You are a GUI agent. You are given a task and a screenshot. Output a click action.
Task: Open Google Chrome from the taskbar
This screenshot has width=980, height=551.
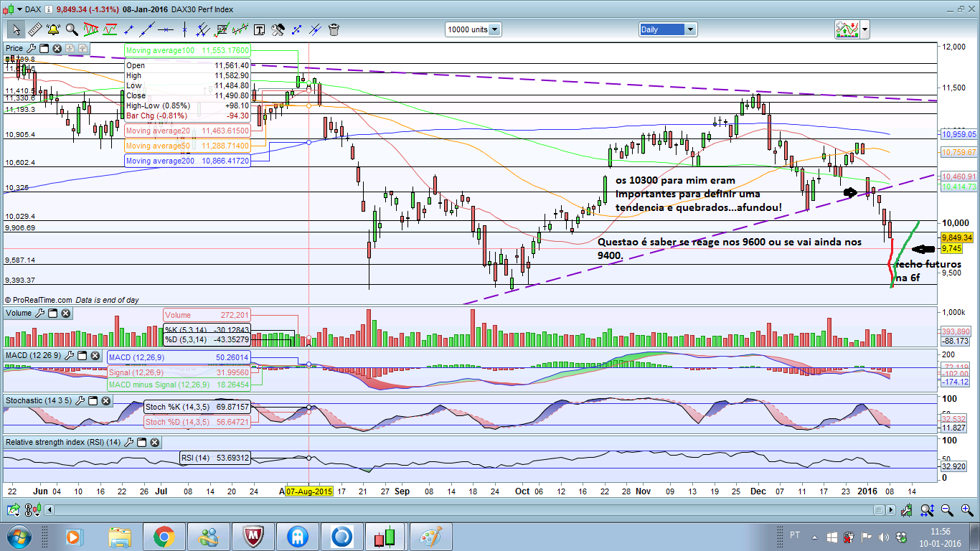tap(164, 537)
